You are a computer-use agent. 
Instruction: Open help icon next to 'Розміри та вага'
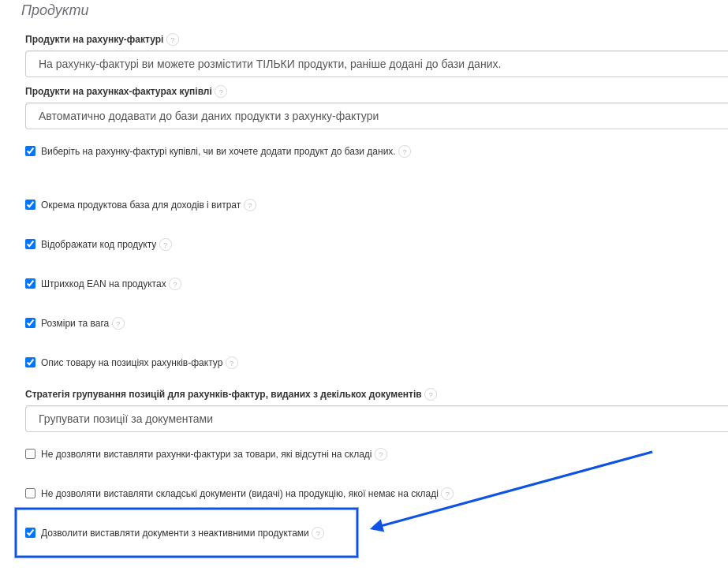(x=118, y=323)
